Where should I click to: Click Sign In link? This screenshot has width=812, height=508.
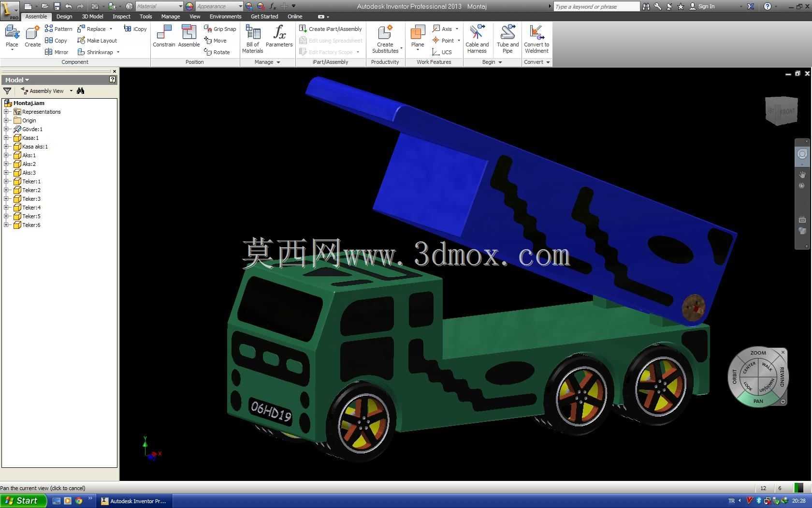(706, 6)
